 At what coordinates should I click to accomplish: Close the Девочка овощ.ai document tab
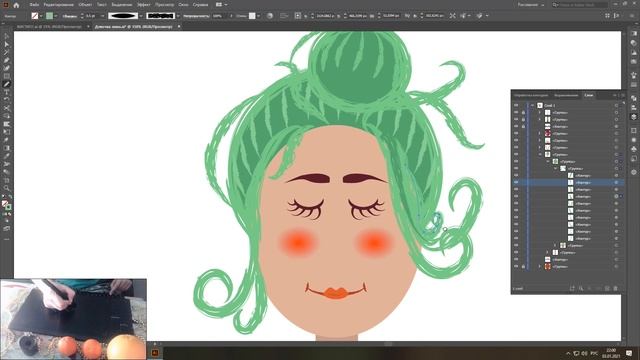click(179, 27)
